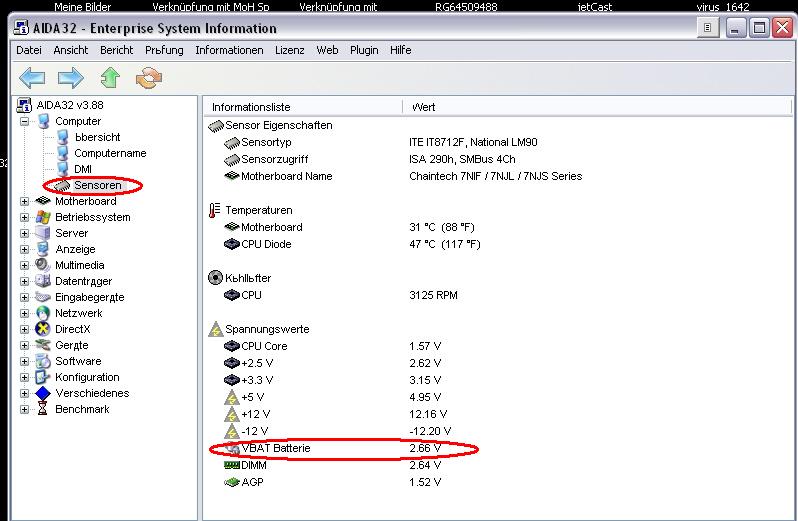Click the Eingabegeräte keyboard icon
The width and height of the screenshot is (798, 521).
point(43,297)
